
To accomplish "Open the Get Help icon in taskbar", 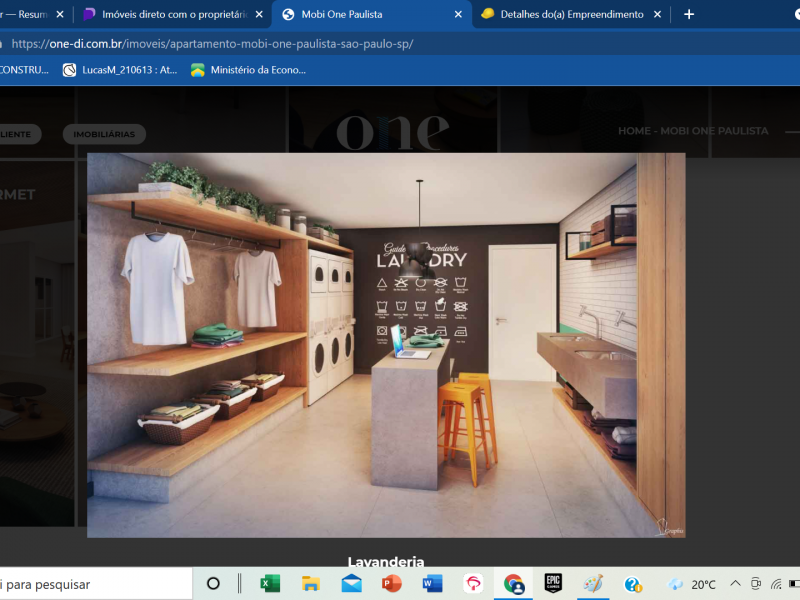I will click(x=633, y=584).
